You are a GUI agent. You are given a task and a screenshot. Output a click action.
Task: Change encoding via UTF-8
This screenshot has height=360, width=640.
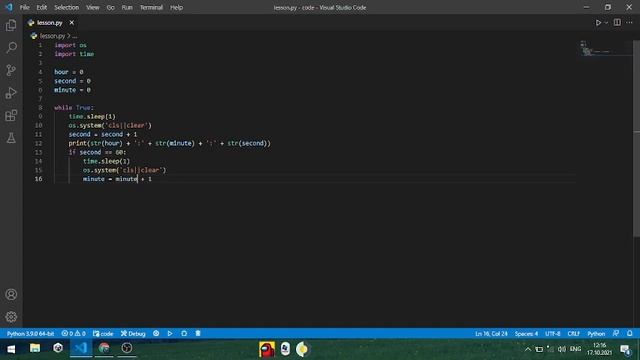[553, 333]
